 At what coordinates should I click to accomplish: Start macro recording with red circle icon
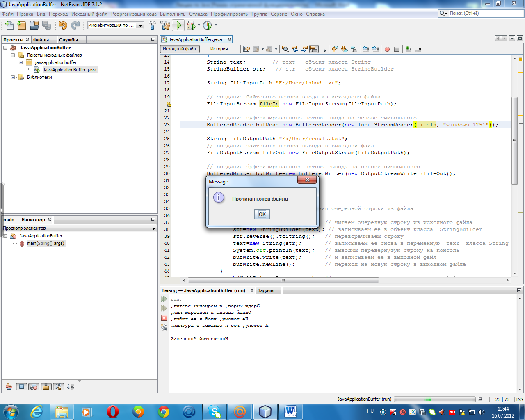coord(387,49)
